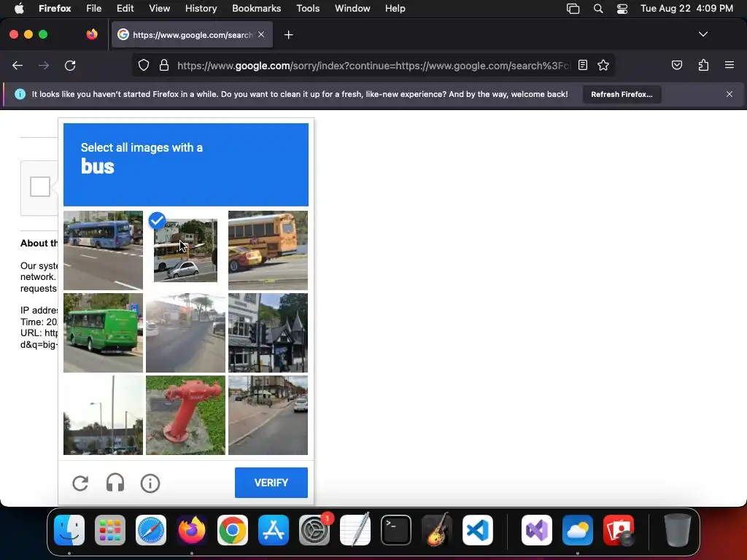The height and width of the screenshot is (560, 747).
Task: Open Terminal from the Dock
Action: (x=396, y=529)
